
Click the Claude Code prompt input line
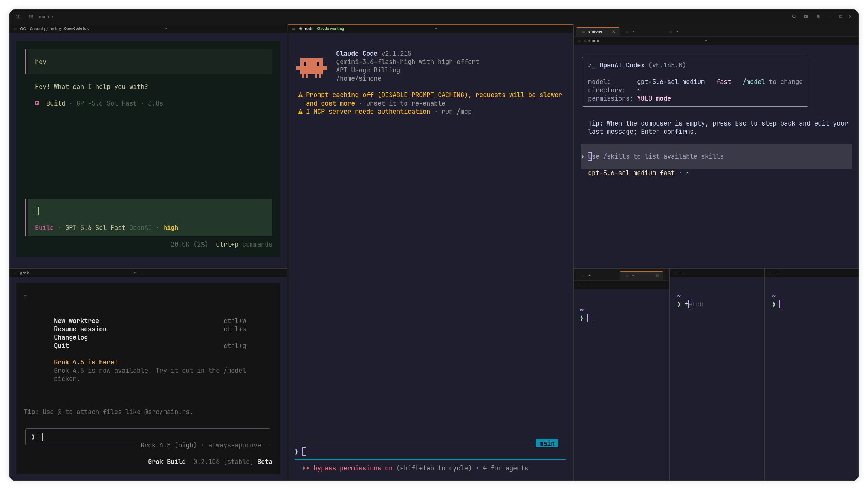(x=430, y=452)
